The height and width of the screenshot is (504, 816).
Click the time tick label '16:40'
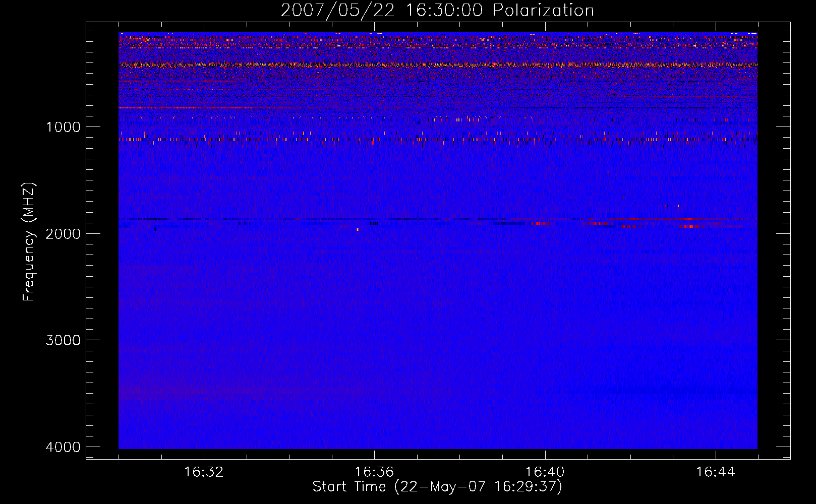pyautogui.click(x=545, y=472)
